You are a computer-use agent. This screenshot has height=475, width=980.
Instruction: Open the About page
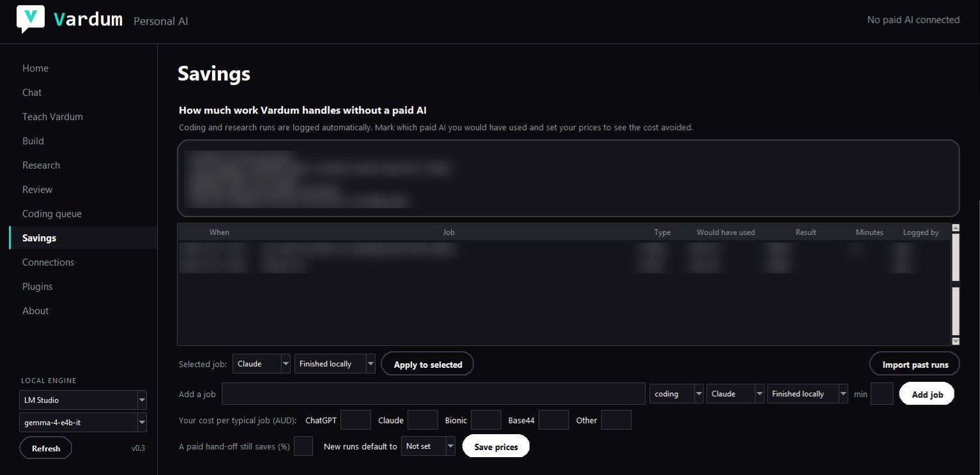[x=35, y=311]
